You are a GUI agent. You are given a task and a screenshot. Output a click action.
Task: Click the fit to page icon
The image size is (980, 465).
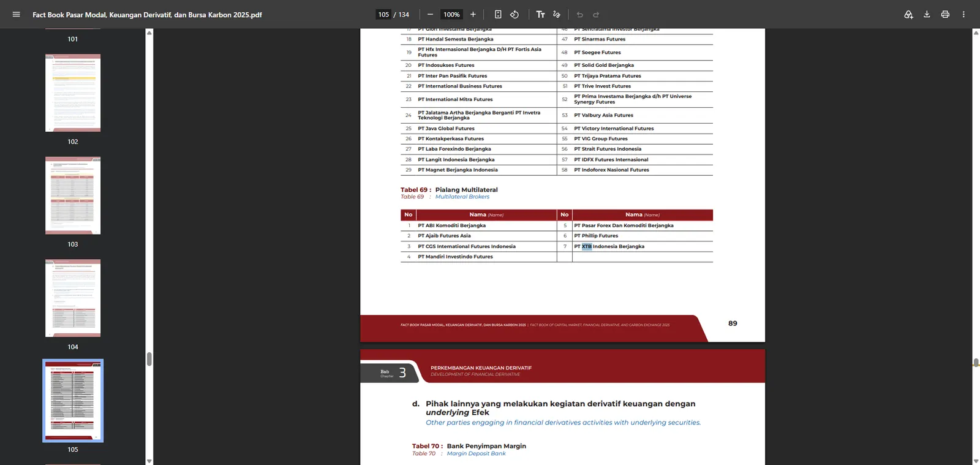pyautogui.click(x=498, y=14)
